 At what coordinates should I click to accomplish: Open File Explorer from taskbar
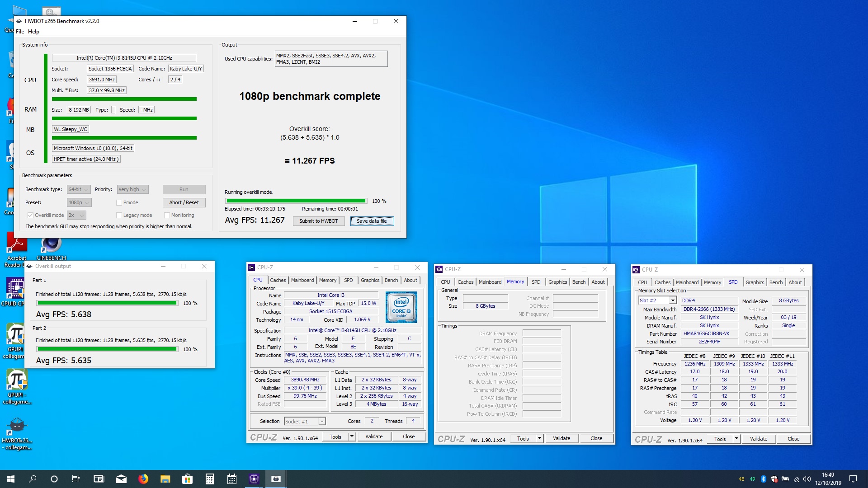click(x=165, y=479)
